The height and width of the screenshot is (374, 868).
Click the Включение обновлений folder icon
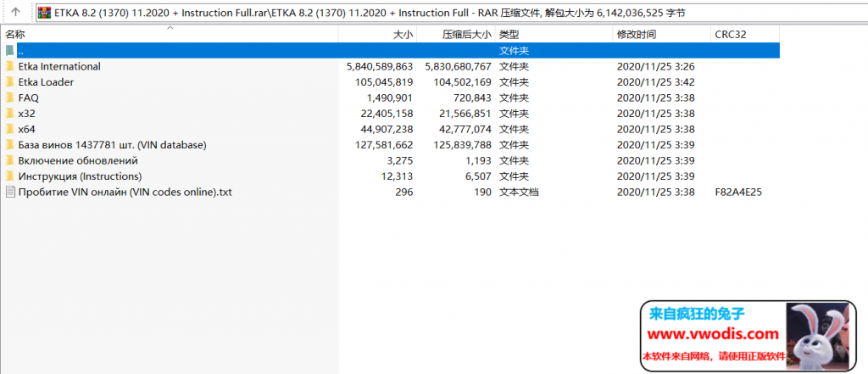pyautogui.click(x=9, y=160)
